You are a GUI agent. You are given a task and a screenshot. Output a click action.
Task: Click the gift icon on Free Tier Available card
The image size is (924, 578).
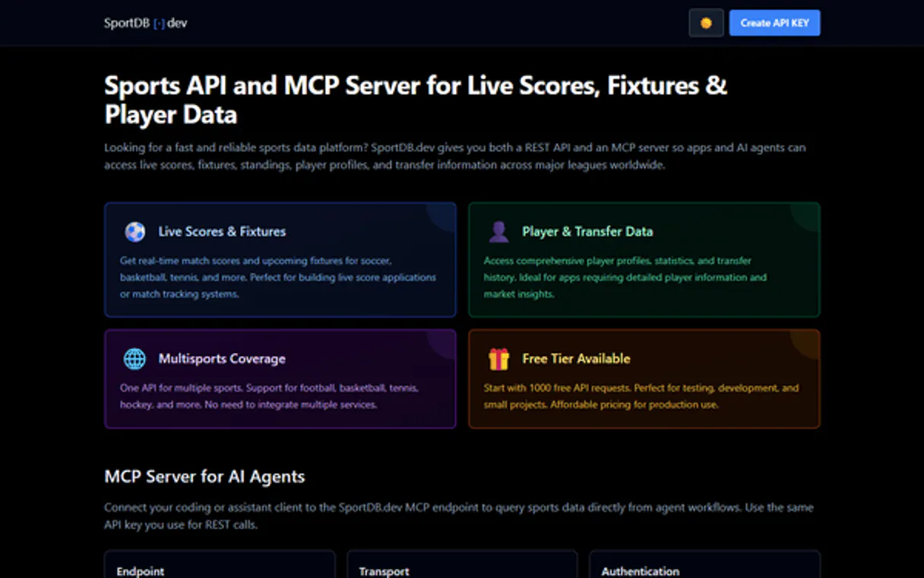click(x=499, y=357)
